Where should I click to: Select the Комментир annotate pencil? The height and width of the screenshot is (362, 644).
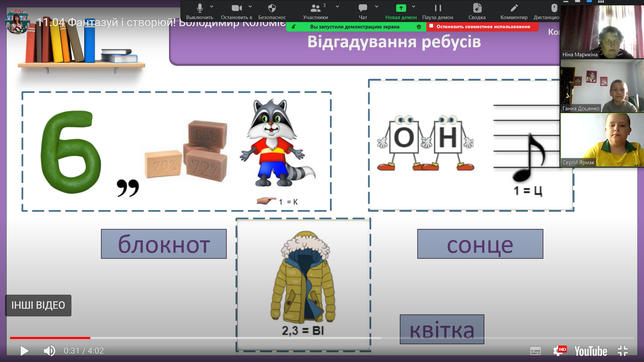point(514,8)
